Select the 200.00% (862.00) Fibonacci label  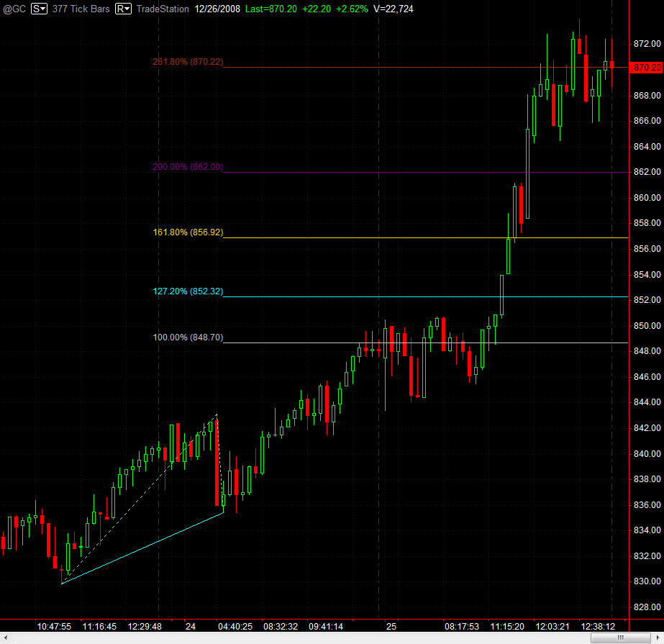click(x=188, y=167)
